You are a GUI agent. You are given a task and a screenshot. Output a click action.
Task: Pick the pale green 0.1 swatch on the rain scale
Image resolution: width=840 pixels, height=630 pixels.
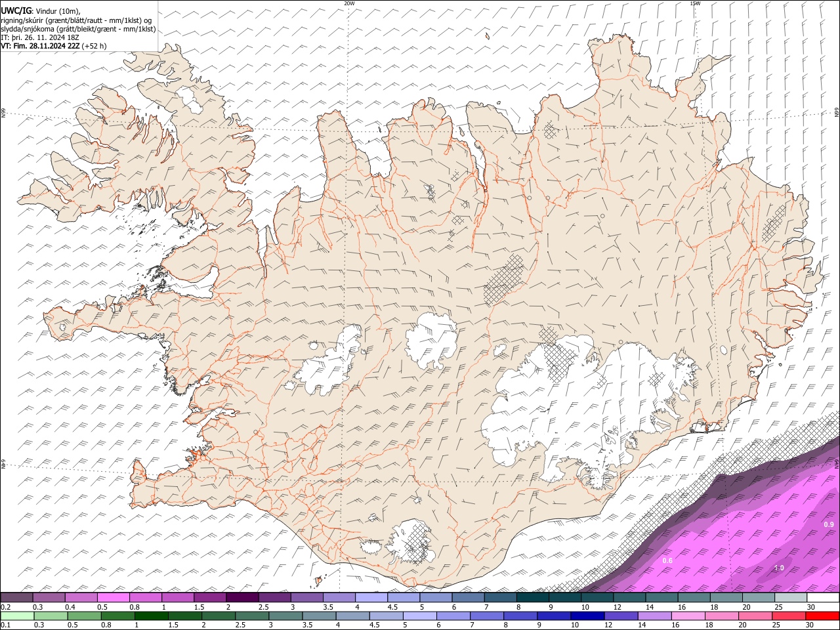pos(17,616)
